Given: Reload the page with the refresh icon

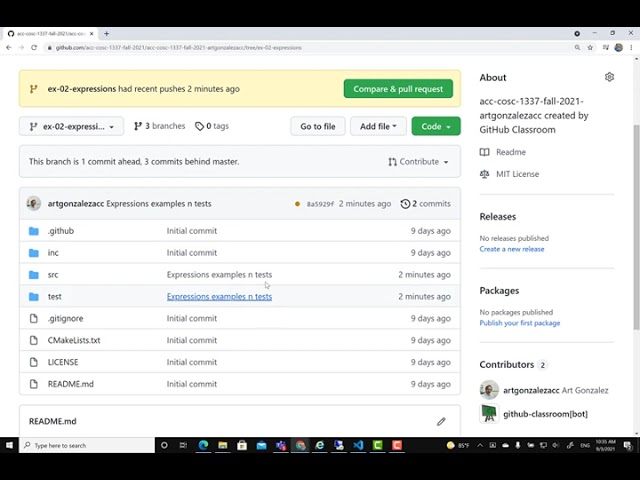Looking at the screenshot, I should [x=34, y=47].
